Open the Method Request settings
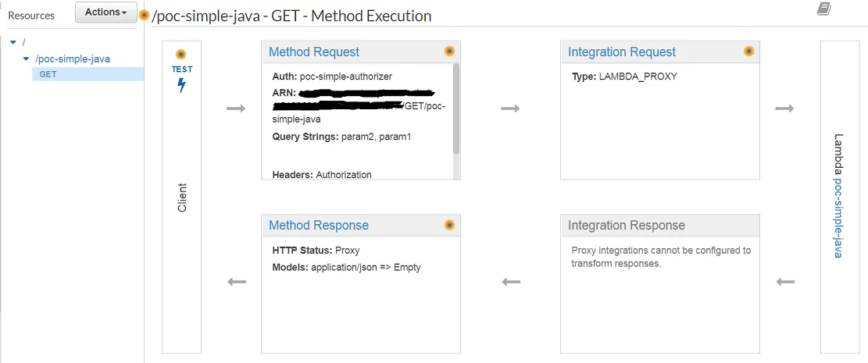 pos(314,52)
